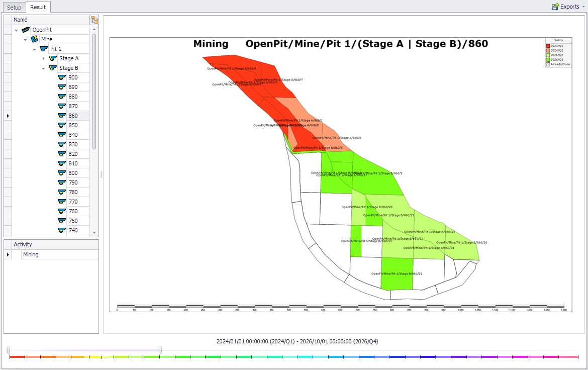Viewport: 588px width, 370px height.
Task: Click the tree layout icon in Name header
Action: 94,20
